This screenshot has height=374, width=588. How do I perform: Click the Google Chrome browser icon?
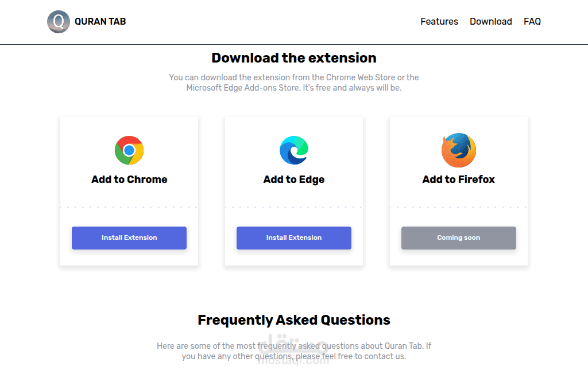[129, 150]
